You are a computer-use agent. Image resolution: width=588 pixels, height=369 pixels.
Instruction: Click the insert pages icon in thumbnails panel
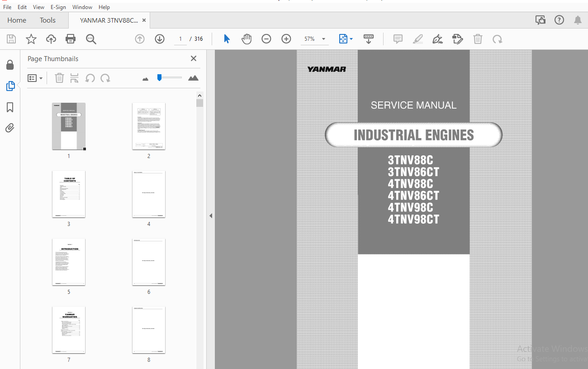75,78
